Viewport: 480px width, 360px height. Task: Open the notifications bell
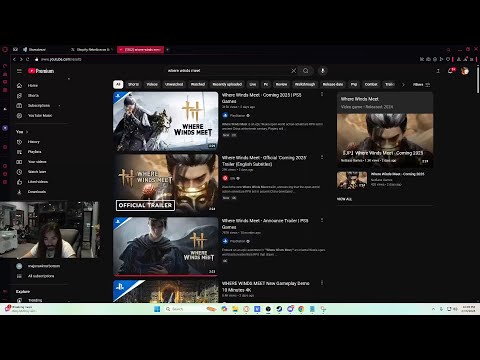(x=450, y=71)
